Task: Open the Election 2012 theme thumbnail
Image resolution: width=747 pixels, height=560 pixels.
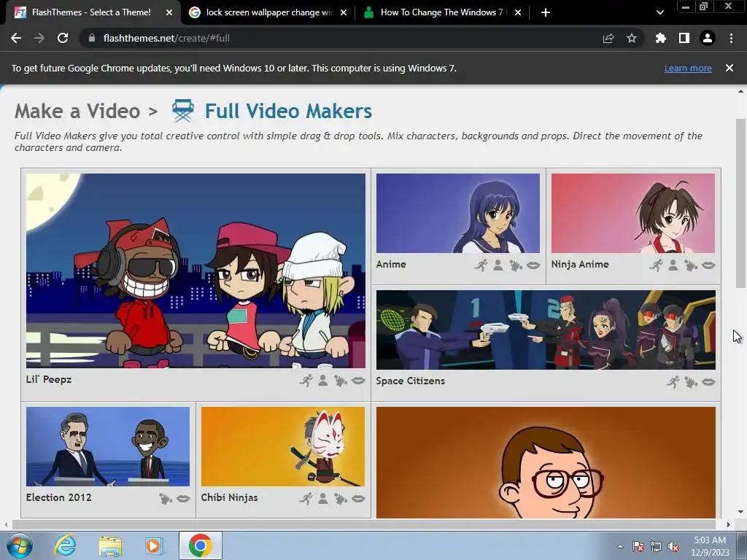Action: (x=108, y=446)
